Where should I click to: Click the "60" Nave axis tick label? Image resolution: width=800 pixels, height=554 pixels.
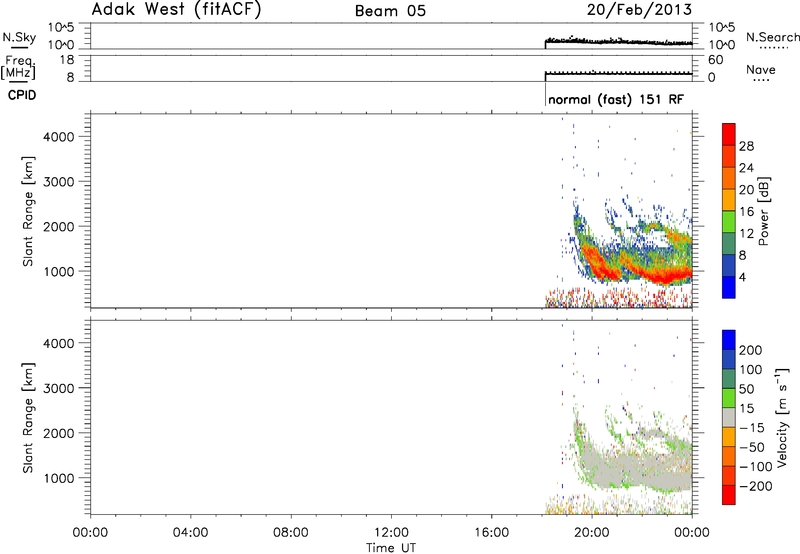[715, 60]
